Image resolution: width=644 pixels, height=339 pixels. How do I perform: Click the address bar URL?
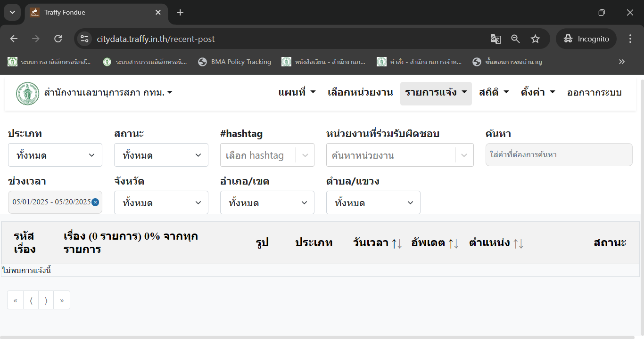[156, 39]
